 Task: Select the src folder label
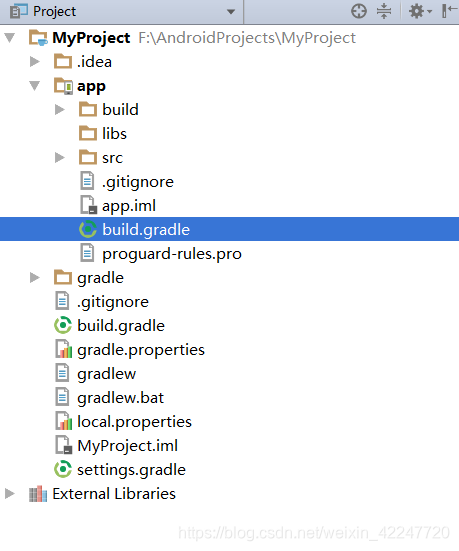tap(112, 158)
